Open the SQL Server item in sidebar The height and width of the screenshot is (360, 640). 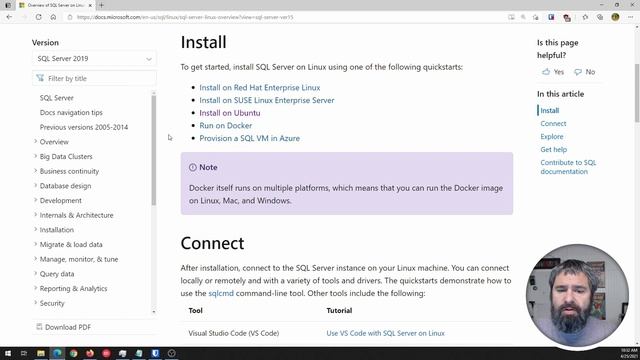pos(57,98)
